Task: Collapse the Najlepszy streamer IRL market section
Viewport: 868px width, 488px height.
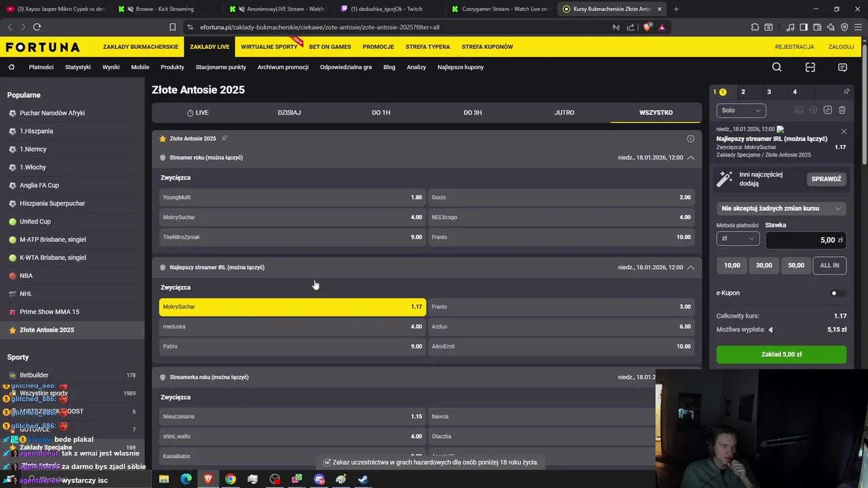Action: (690, 267)
